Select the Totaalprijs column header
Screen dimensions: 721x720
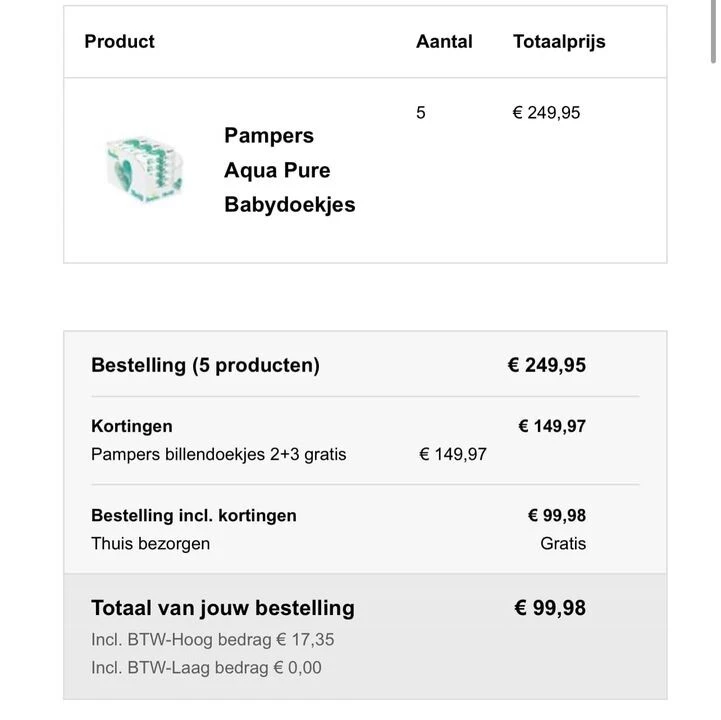(559, 42)
